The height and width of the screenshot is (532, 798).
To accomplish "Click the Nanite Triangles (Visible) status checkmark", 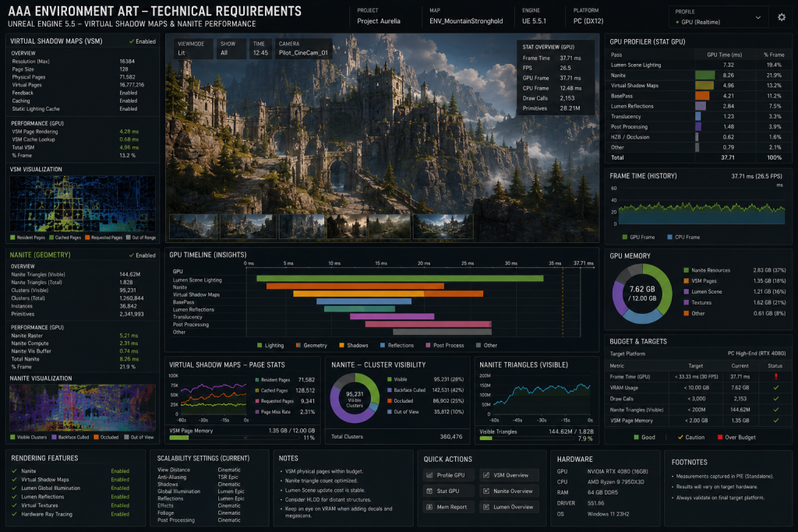I will (775, 410).
